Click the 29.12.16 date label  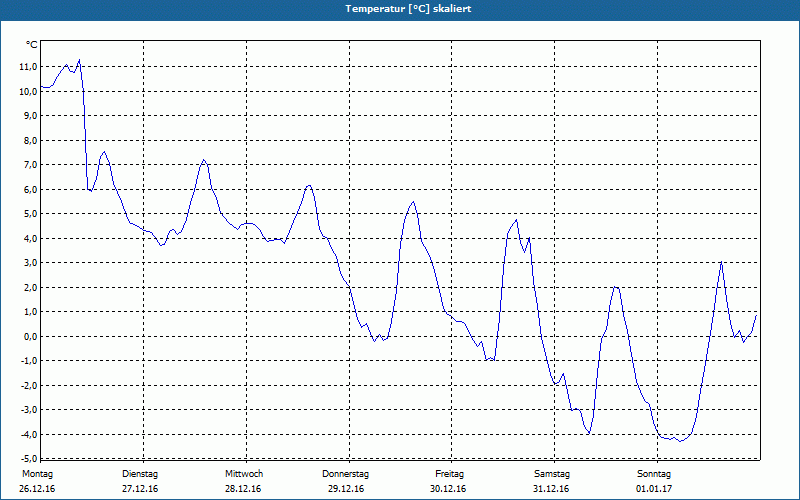(x=346, y=489)
